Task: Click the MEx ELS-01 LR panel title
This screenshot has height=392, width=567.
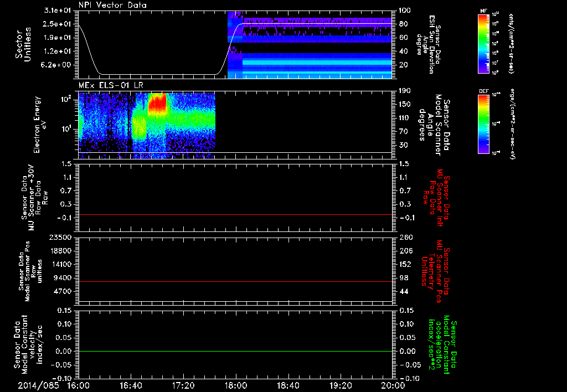Action: (x=111, y=86)
